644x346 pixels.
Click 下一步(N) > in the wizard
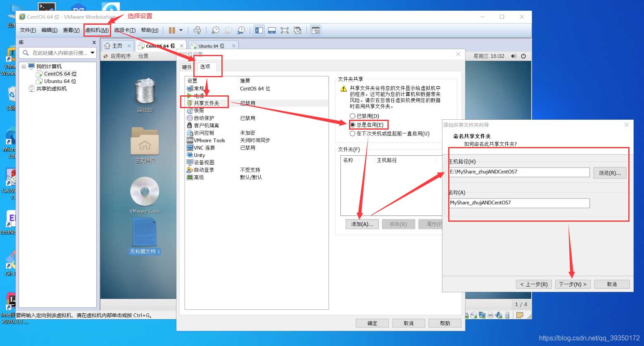pos(573,284)
